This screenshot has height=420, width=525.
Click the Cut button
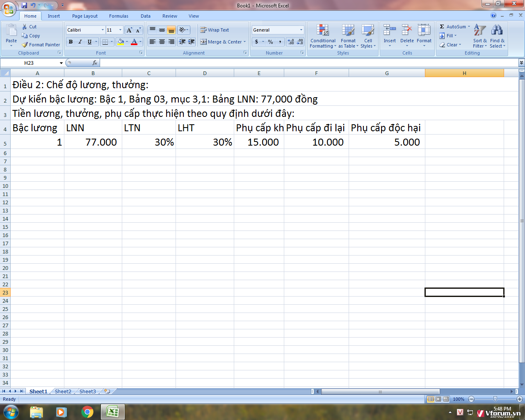(x=30, y=27)
